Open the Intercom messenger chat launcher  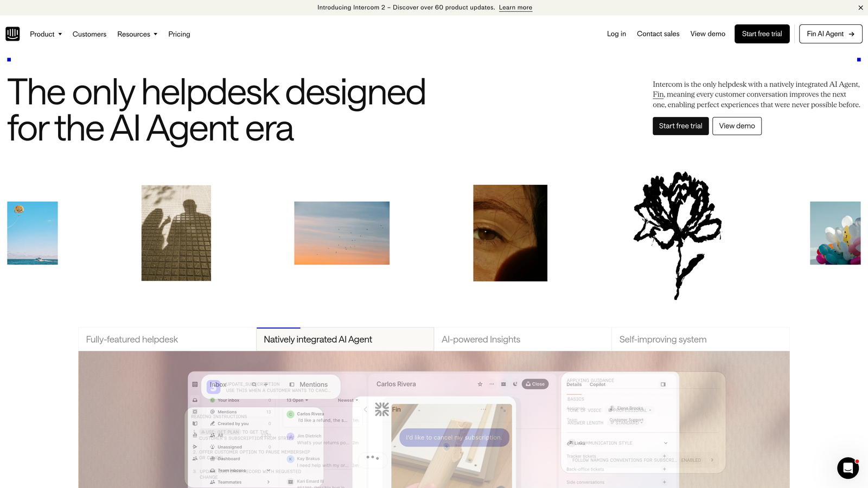point(848,468)
